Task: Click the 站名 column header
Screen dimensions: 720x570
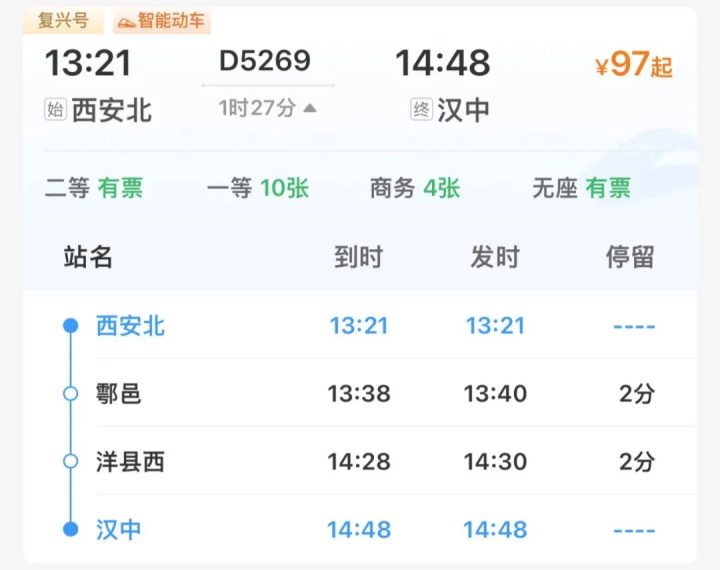Action: [88, 257]
